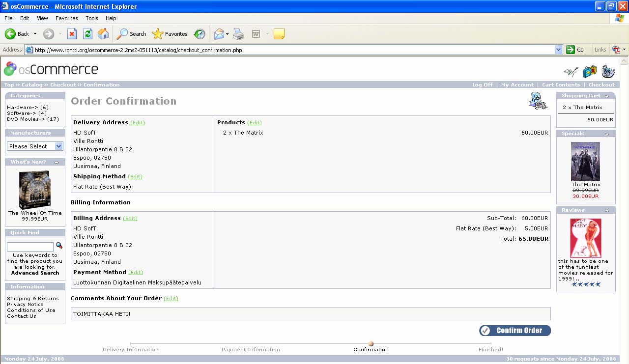Click The Matrix specials cover image
The image size is (629, 364).
[x=585, y=162]
